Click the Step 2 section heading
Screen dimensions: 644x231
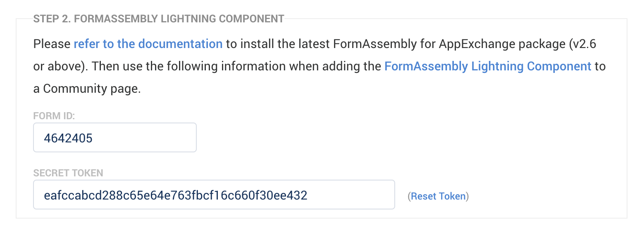point(159,19)
